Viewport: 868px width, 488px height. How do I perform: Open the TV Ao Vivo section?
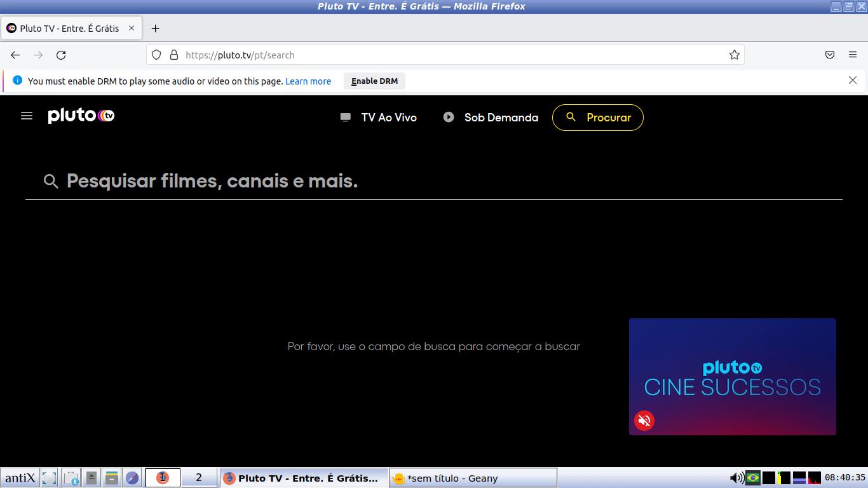379,118
